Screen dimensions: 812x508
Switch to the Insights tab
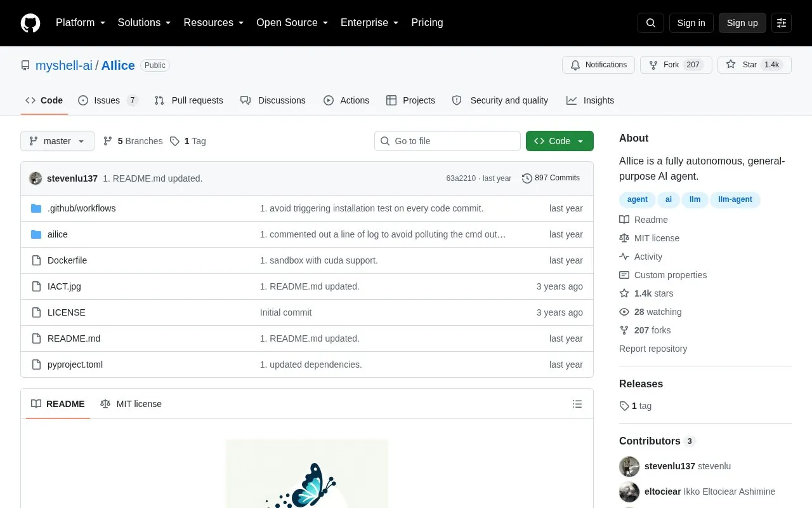[x=590, y=100]
